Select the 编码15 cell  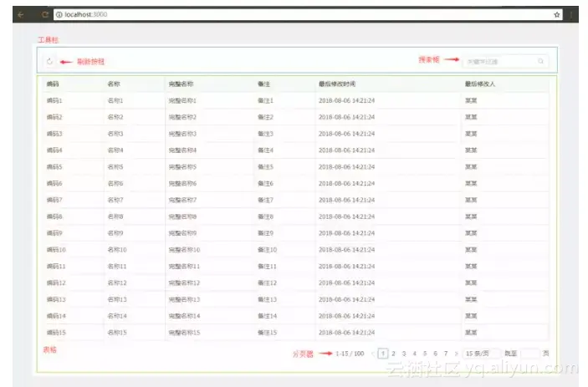(x=56, y=333)
